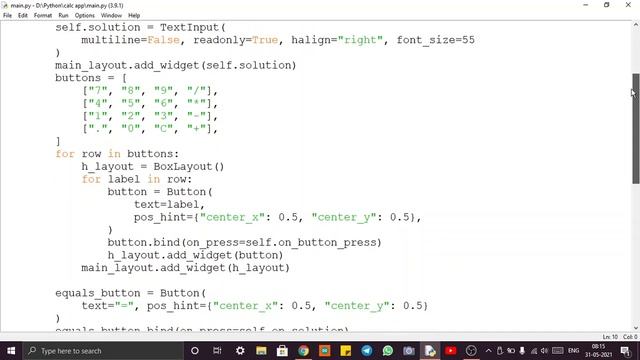Open Task View on the taskbar
Screen dimensions: 640x360
[217, 351]
